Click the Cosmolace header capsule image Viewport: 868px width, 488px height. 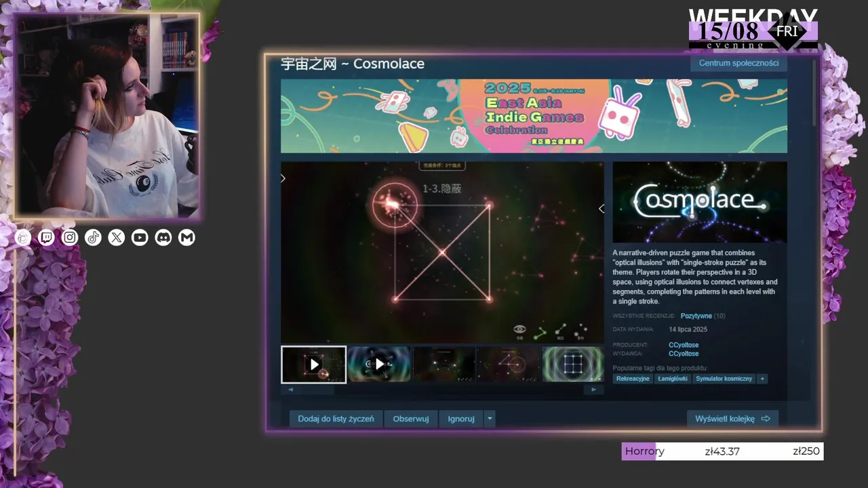[x=700, y=202]
